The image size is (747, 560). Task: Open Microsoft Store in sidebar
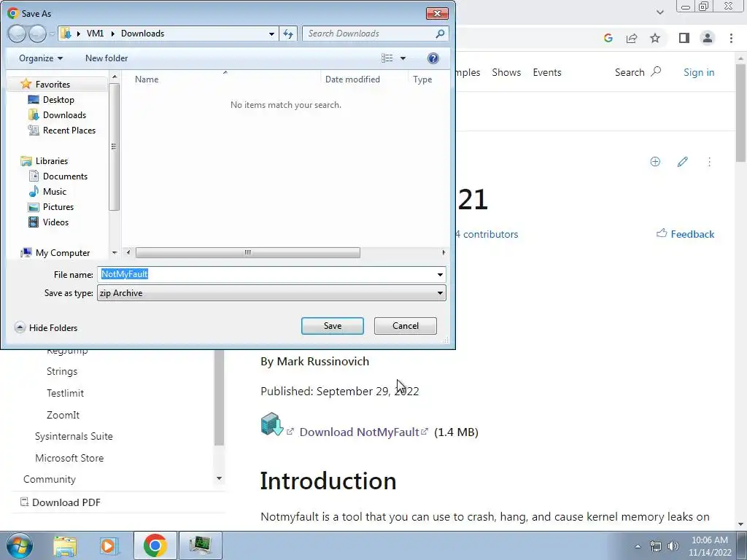pyautogui.click(x=69, y=458)
